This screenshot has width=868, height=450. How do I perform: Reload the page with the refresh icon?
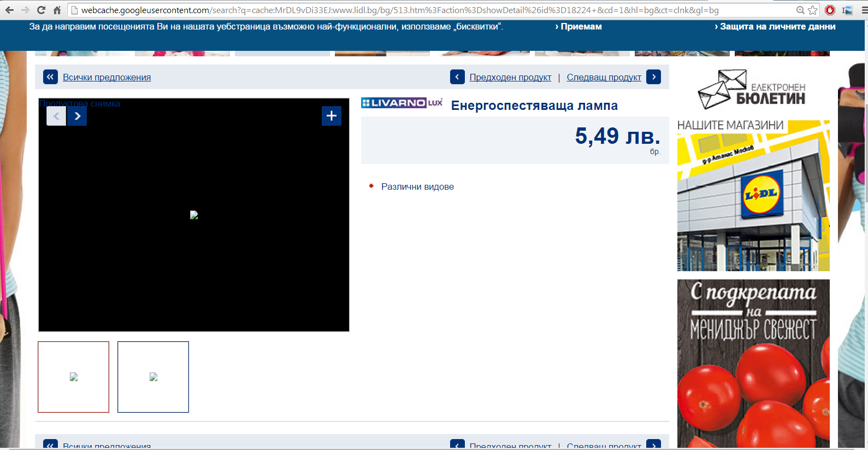click(41, 10)
